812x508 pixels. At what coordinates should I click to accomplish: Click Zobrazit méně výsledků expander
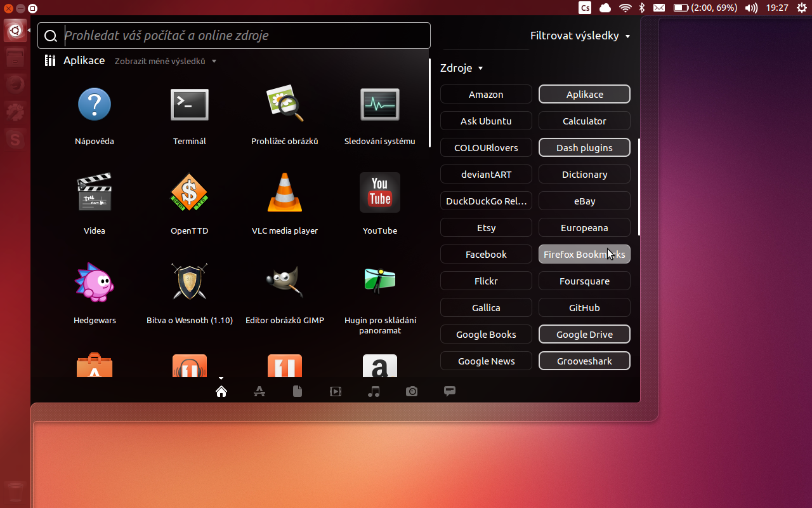166,61
